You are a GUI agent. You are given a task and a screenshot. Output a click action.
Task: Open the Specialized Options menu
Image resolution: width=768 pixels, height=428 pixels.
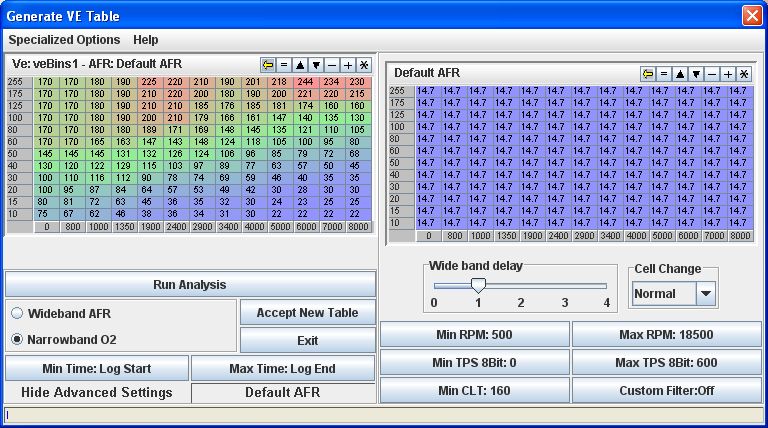tap(64, 40)
